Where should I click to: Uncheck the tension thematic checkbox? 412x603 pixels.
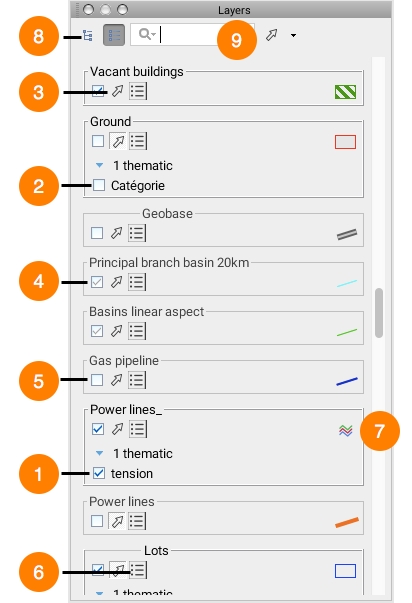click(x=99, y=473)
